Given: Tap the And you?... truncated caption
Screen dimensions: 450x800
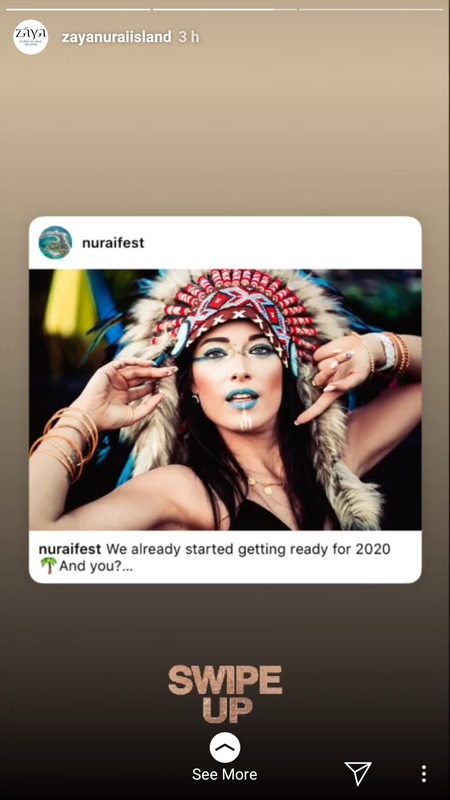Looking at the screenshot, I should (x=96, y=566).
